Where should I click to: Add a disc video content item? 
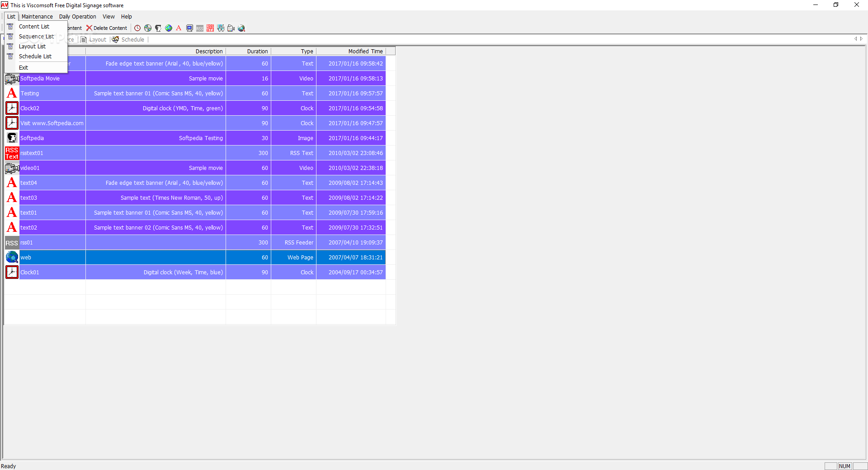pyautogui.click(x=148, y=28)
